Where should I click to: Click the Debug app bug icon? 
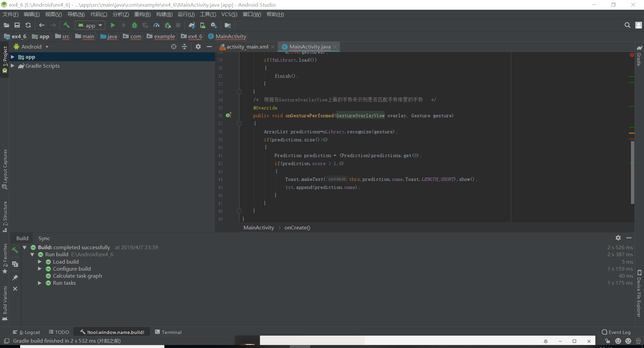(135, 25)
